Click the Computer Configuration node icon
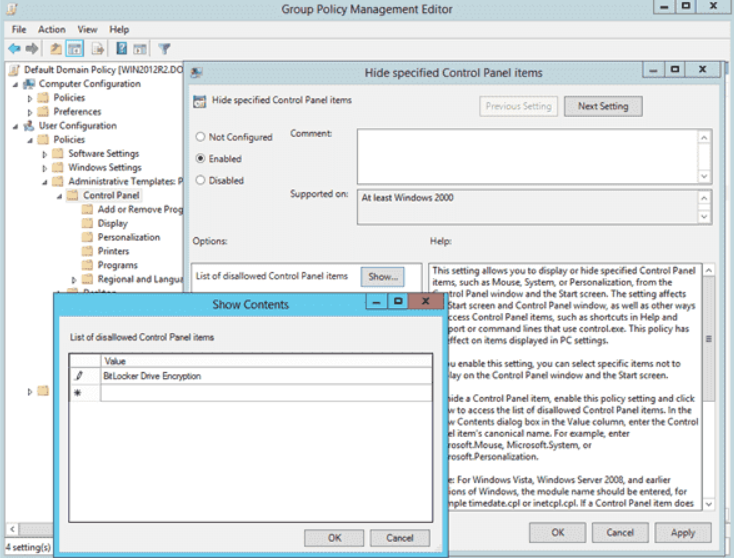This screenshot has width=734, height=558. pos(29,84)
